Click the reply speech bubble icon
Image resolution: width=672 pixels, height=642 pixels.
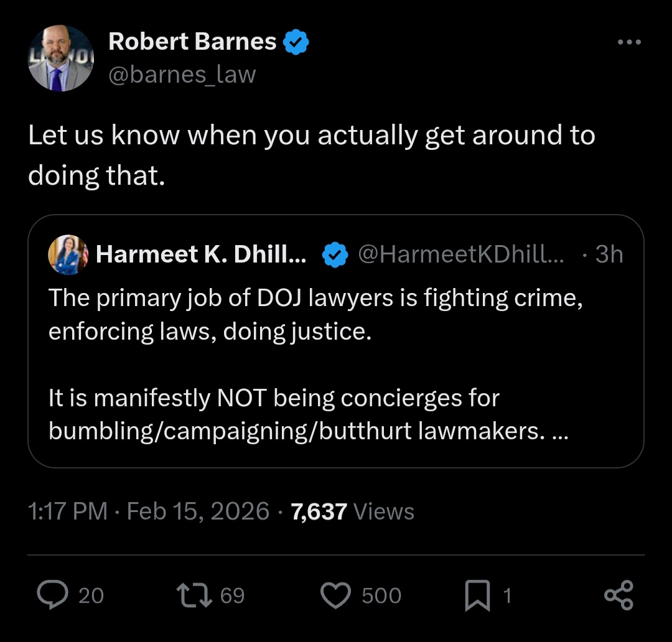pyautogui.click(x=54, y=595)
